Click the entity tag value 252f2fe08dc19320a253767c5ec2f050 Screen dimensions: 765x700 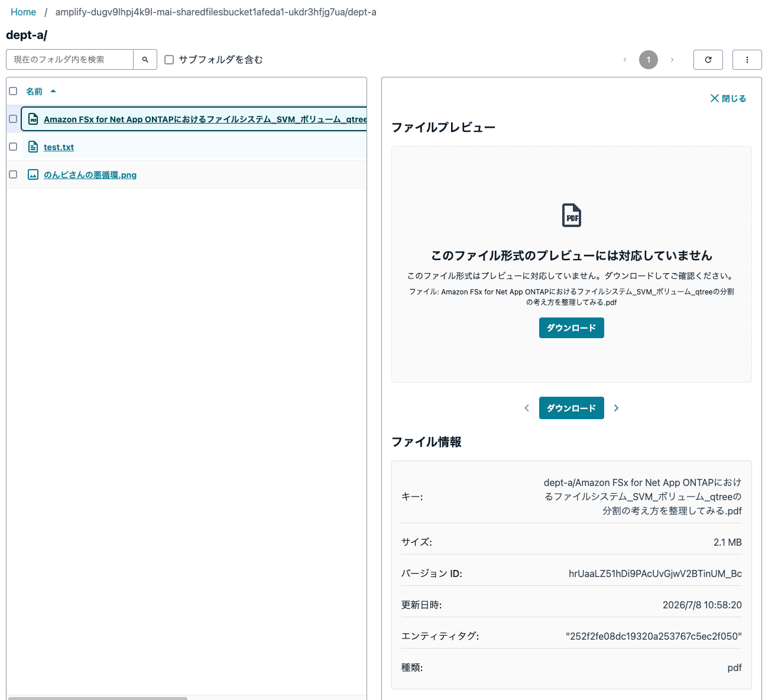pyautogui.click(x=654, y=636)
